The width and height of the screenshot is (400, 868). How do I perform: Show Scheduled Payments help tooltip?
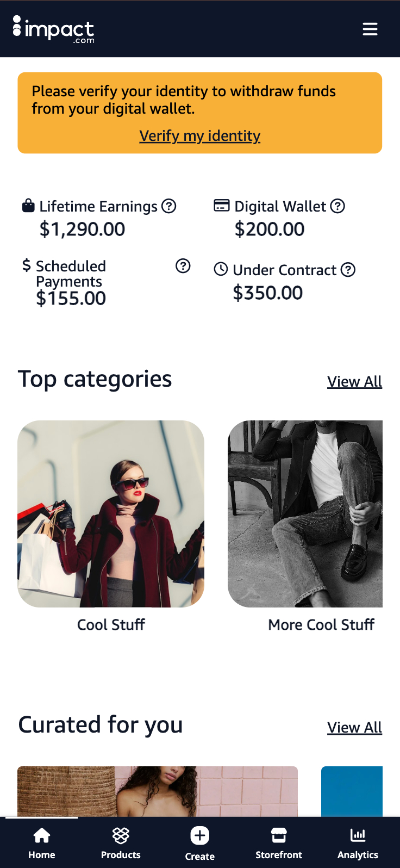click(183, 265)
